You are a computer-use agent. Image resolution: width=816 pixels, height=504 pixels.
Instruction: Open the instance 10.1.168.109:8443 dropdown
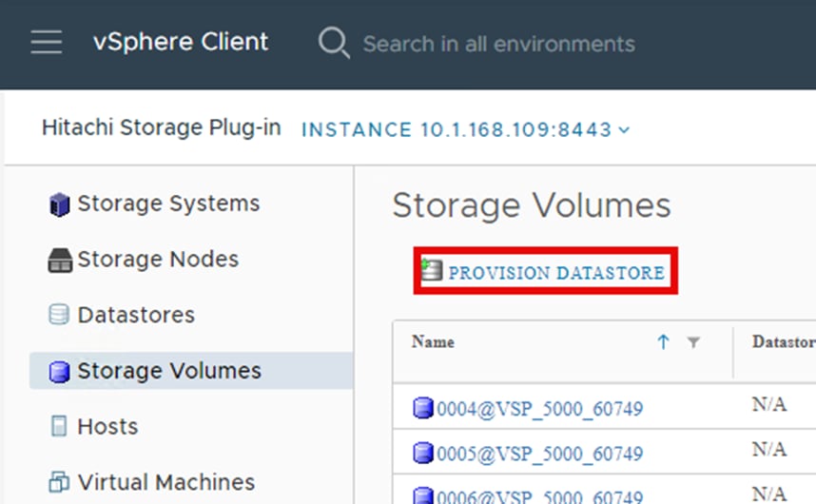[466, 129]
